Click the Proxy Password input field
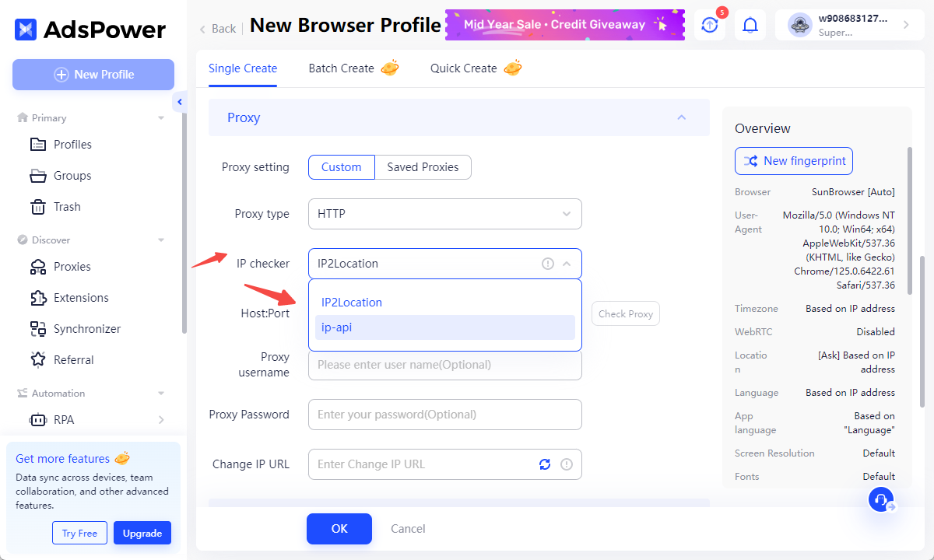The width and height of the screenshot is (934, 560). 444,415
